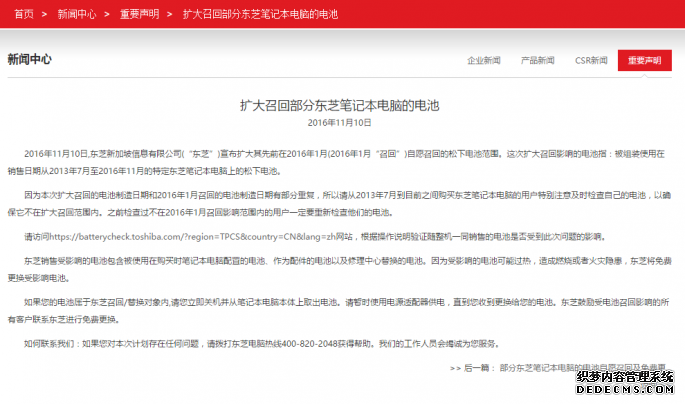Open 新闻中心 breadcrumb link
Image resolution: width=685 pixels, height=404 pixels.
pos(76,14)
